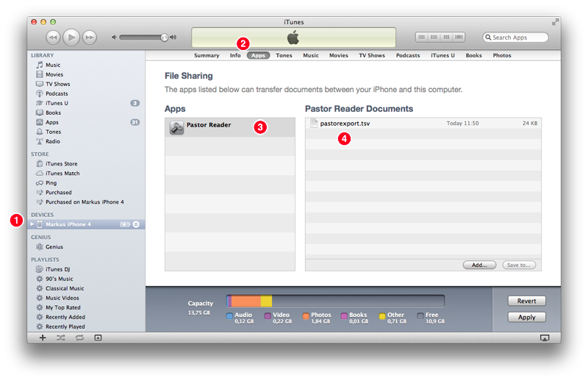The height and width of the screenshot is (381, 588).
Task: Open the Recently Added playlist
Action: tap(86, 317)
